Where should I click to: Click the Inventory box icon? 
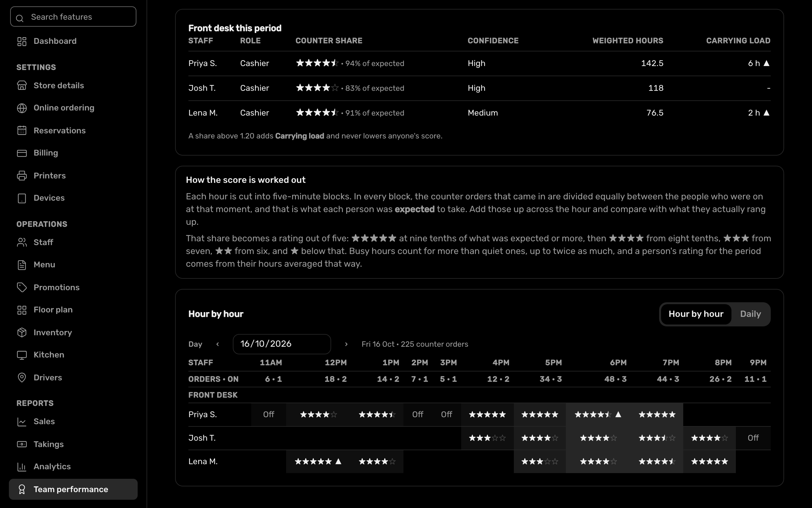[x=22, y=333]
